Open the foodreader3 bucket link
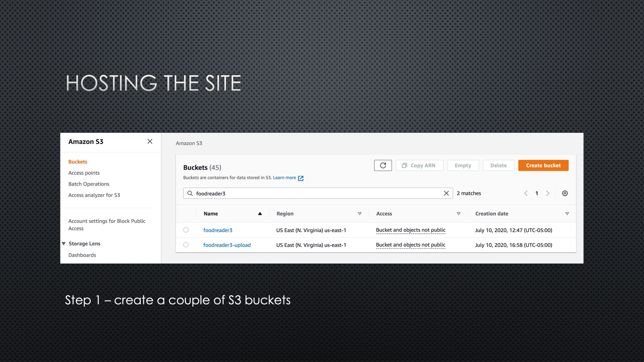This screenshot has width=644, height=362. click(218, 230)
